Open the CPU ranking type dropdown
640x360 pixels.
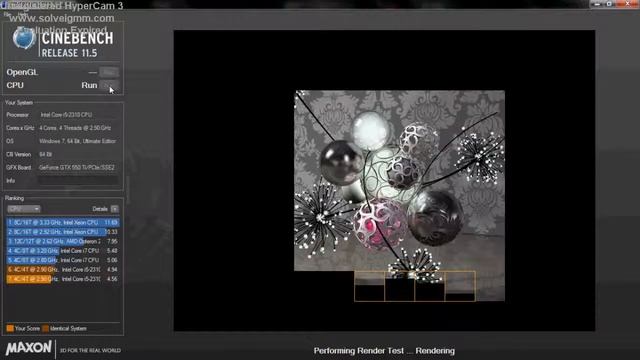tap(24, 209)
